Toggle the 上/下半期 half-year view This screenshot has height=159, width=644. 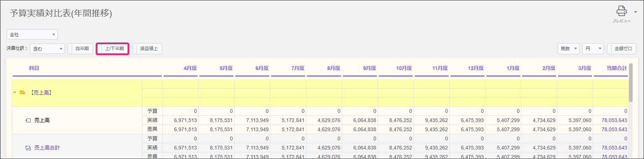point(112,49)
